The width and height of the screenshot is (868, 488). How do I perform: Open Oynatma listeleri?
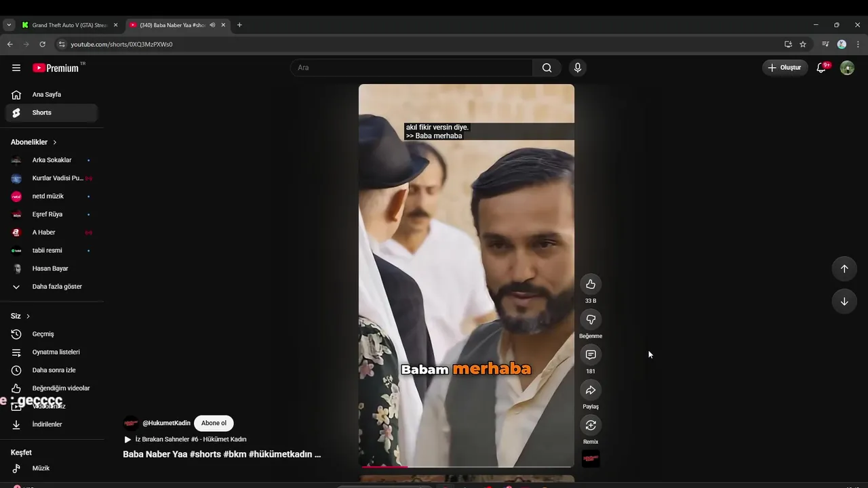pyautogui.click(x=52, y=352)
